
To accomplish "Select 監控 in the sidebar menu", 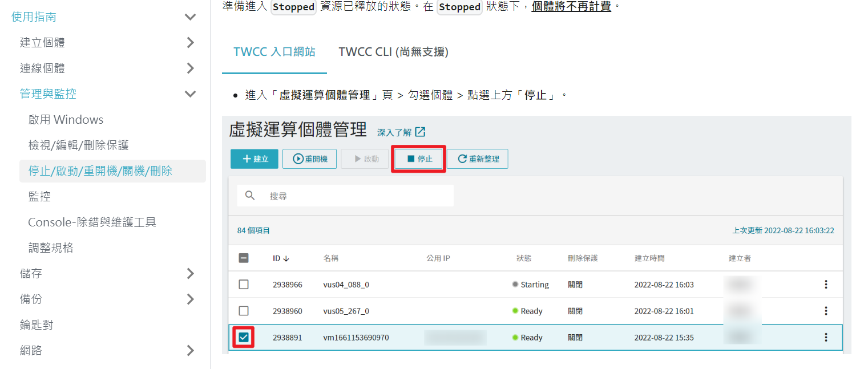I will pyautogui.click(x=40, y=196).
